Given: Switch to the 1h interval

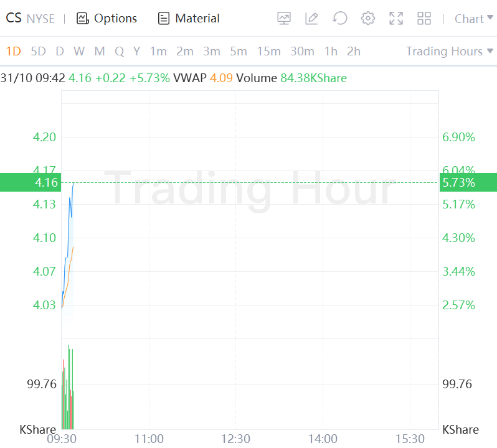Looking at the screenshot, I should (x=331, y=51).
